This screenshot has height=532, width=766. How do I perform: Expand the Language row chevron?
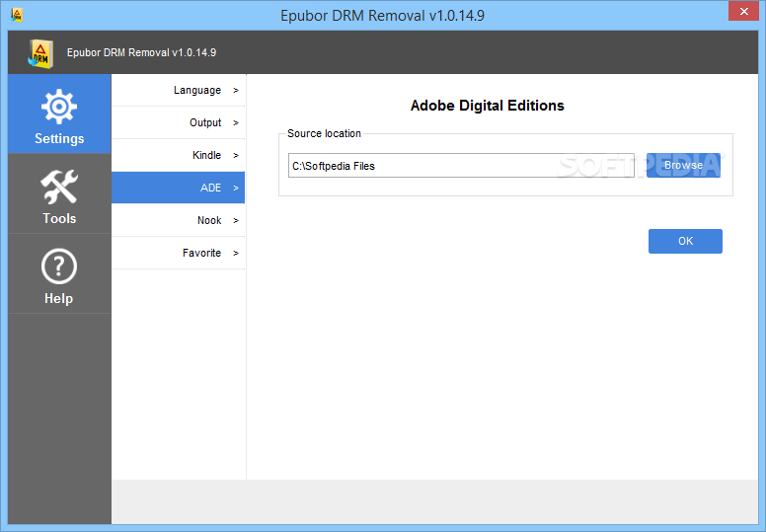click(236, 91)
